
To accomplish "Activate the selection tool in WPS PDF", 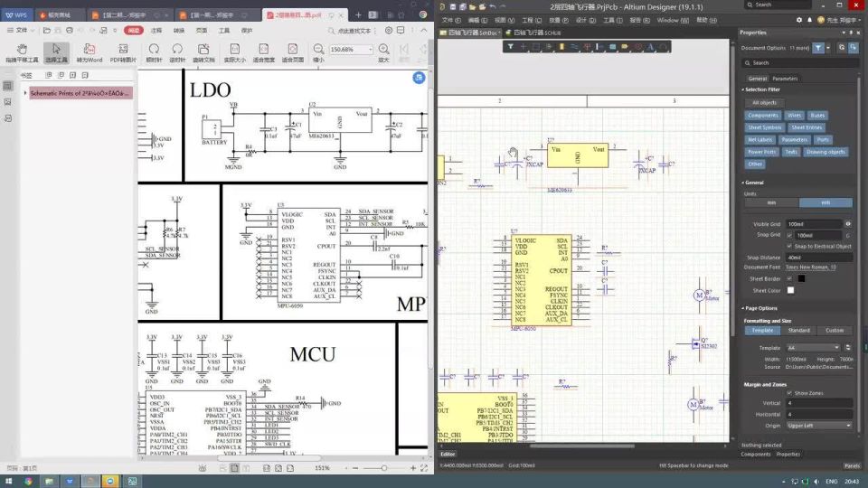I will point(56,52).
